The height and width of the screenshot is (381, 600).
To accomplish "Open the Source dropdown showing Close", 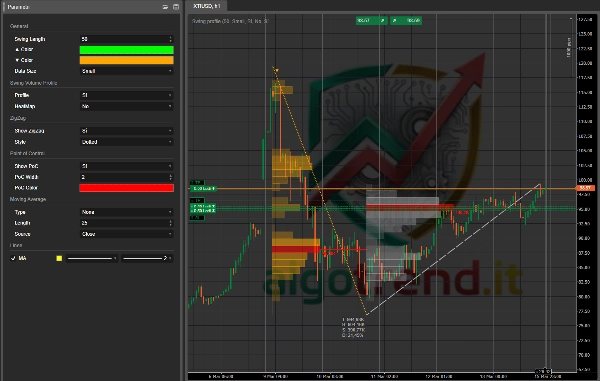I will [127, 234].
